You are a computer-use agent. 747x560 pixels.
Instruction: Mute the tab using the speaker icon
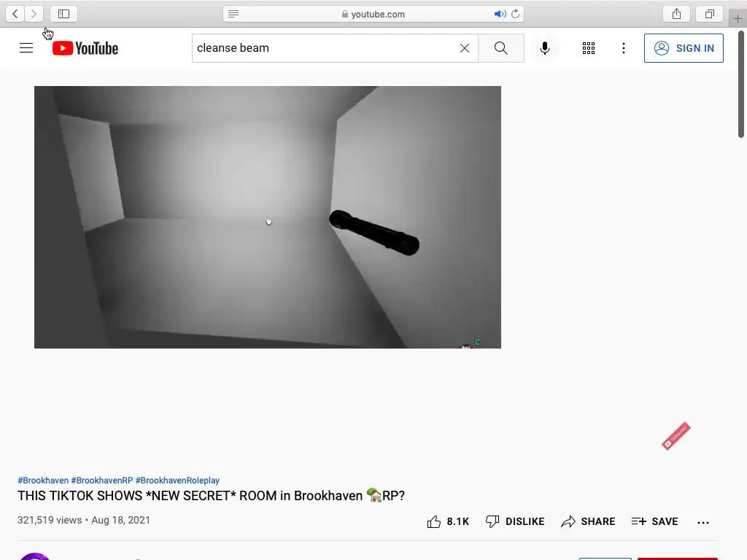click(x=500, y=14)
